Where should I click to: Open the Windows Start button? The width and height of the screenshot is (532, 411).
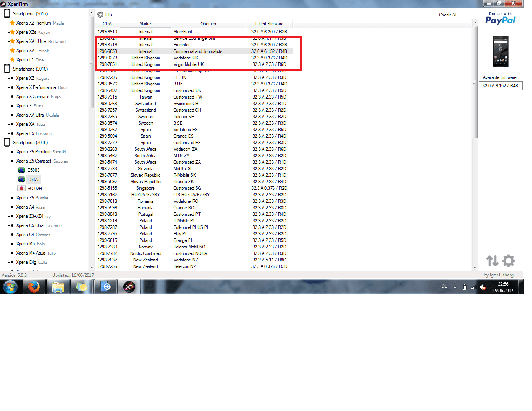[10, 287]
